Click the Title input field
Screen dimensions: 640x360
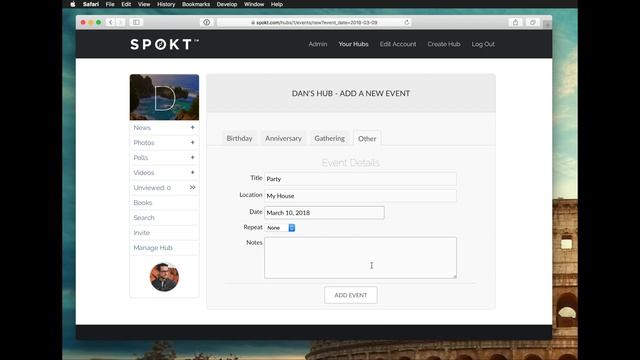[x=360, y=179]
